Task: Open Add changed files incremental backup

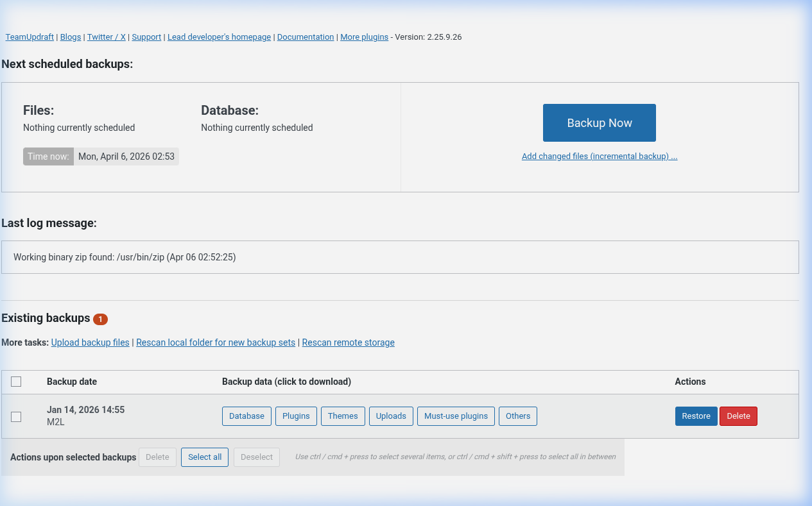Action: (599, 156)
